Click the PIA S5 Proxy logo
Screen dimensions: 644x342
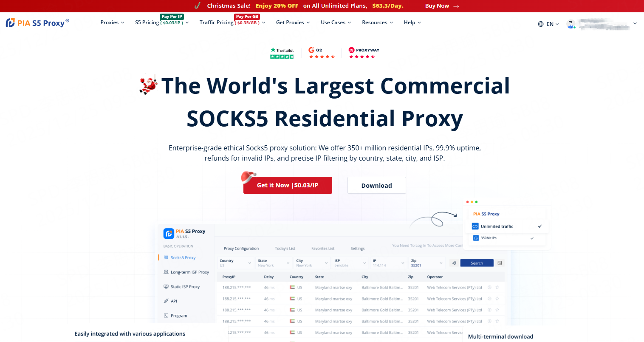pos(37,23)
